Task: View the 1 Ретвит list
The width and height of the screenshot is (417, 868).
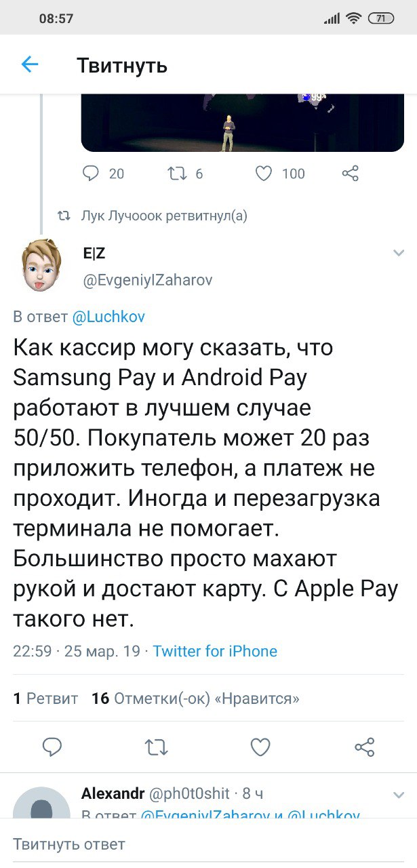Action: pyautogui.click(x=46, y=698)
